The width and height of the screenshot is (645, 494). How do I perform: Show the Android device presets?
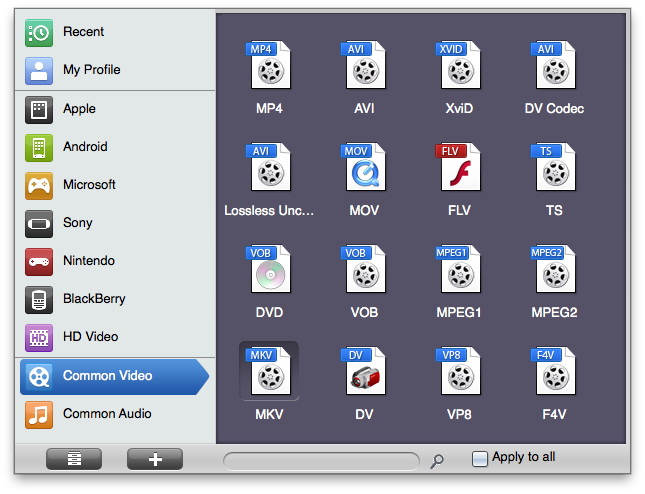point(85,147)
